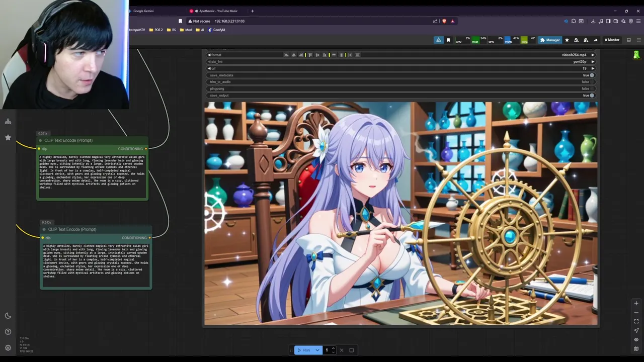Open the Brave wallet icon
The height and width of the screenshot is (362, 644).
616,21
